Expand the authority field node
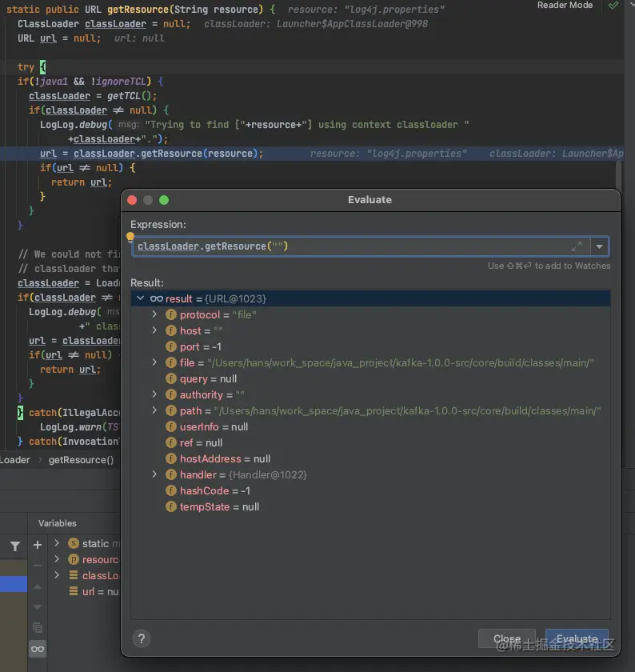Image resolution: width=635 pixels, height=672 pixels. tap(154, 394)
